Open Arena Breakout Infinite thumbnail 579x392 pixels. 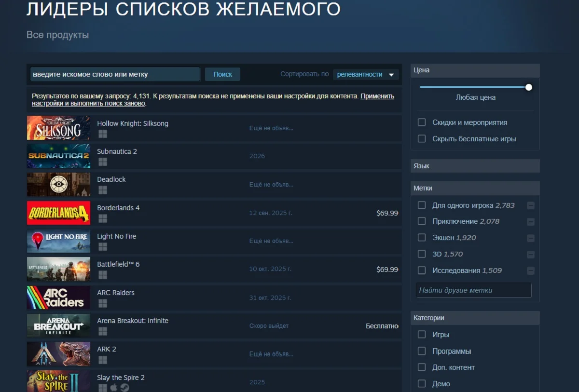(x=58, y=325)
